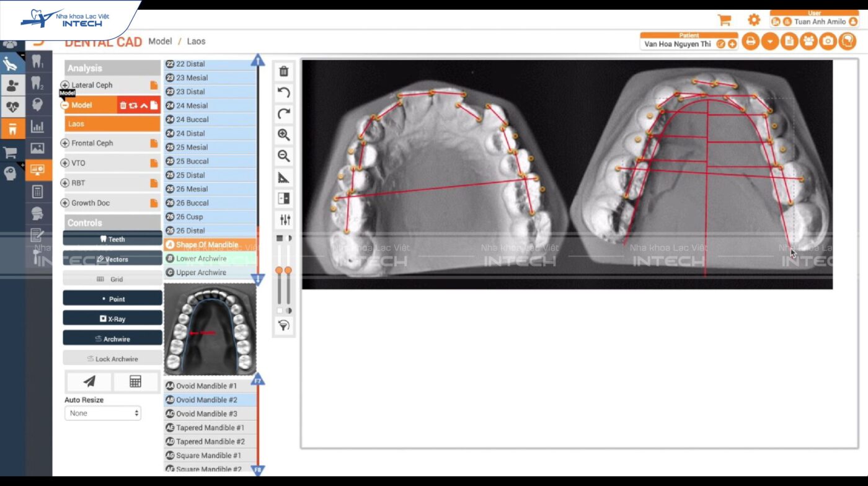Zoom in using the magnifier plus icon
The image size is (868, 486).
pos(284,135)
